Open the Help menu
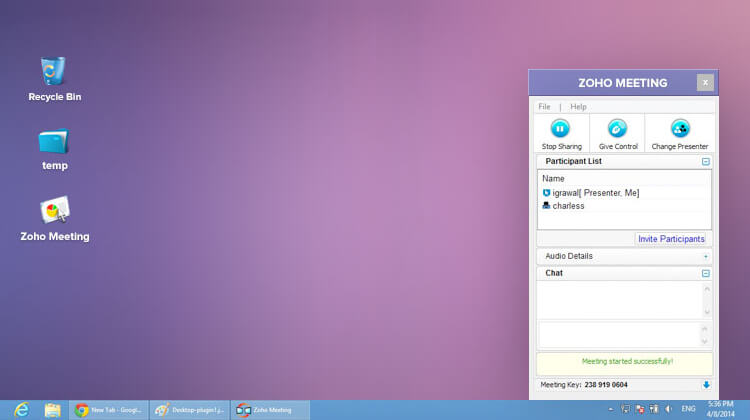 578,106
